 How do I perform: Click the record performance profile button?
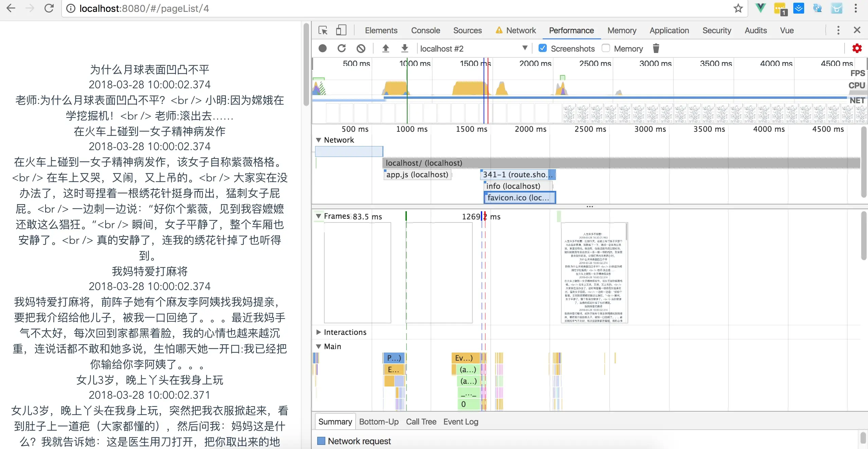click(x=323, y=49)
